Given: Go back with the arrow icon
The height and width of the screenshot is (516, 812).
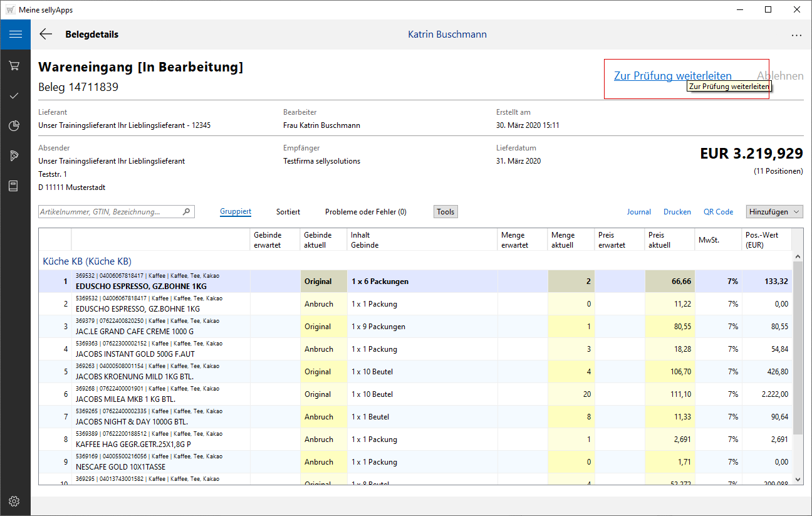Looking at the screenshot, I should [46, 34].
